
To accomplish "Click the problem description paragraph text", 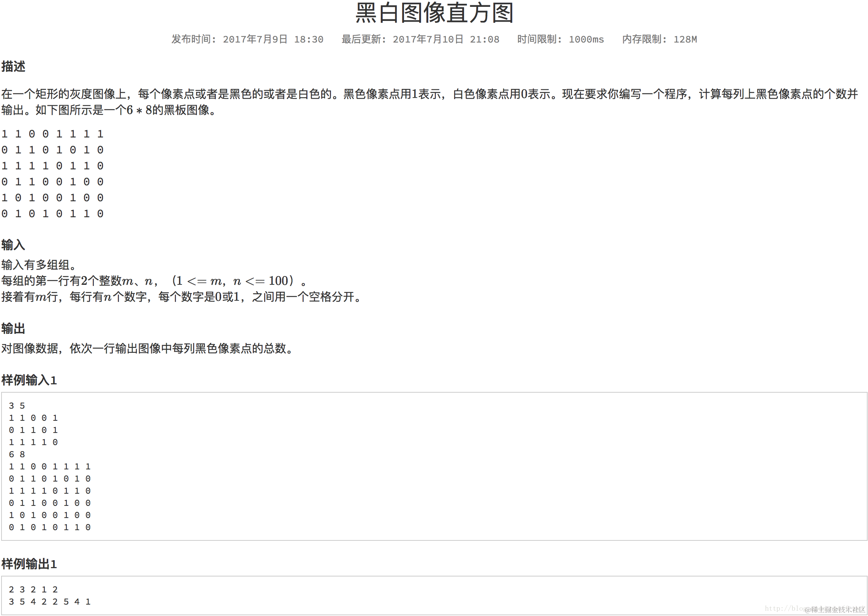I will tap(429, 94).
